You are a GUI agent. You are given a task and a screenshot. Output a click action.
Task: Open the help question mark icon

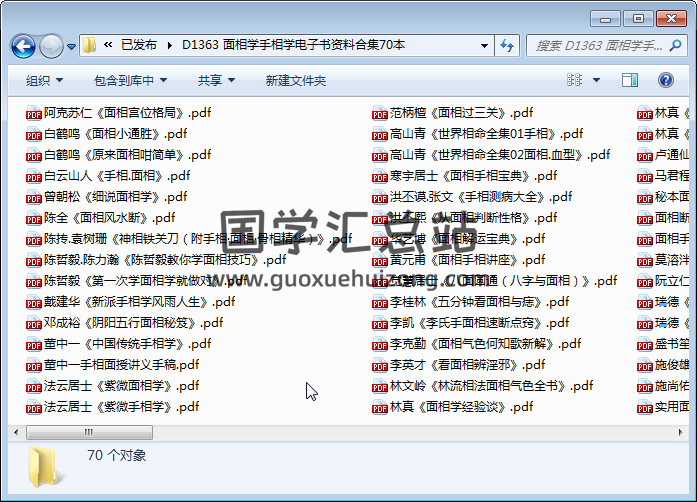(665, 80)
